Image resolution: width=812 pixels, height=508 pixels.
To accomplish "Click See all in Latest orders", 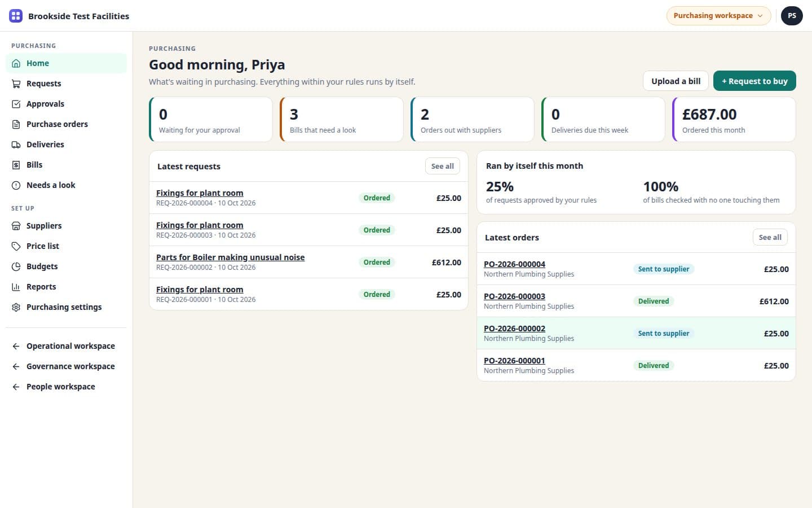I will tap(770, 237).
